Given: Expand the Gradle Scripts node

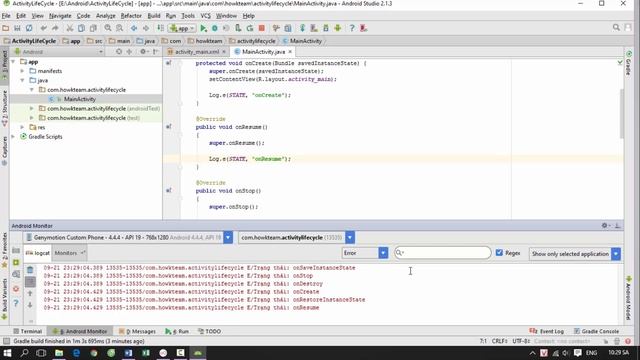Looking at the screenshot, I should point(13,137).
